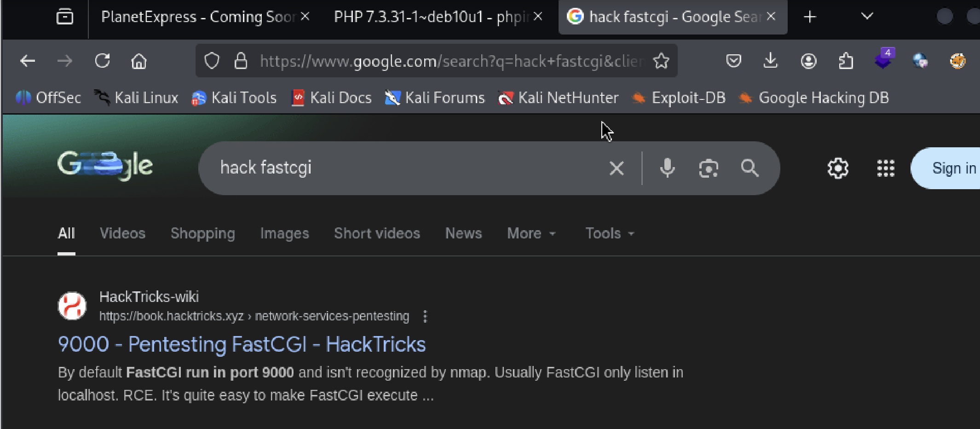Start voice search with the microphone icon

tap(667, 168)
